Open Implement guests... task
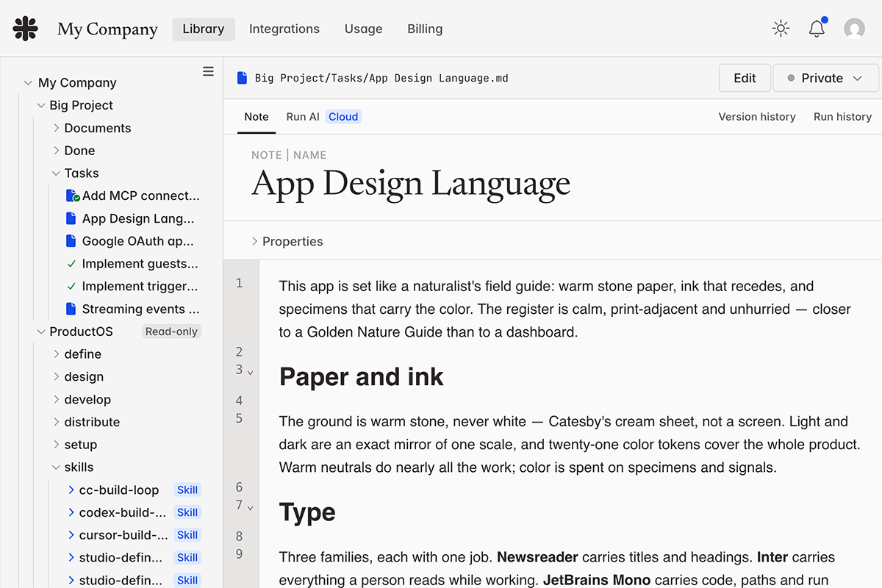The height and width of the screenshot is (588, 882). (140, 264)
